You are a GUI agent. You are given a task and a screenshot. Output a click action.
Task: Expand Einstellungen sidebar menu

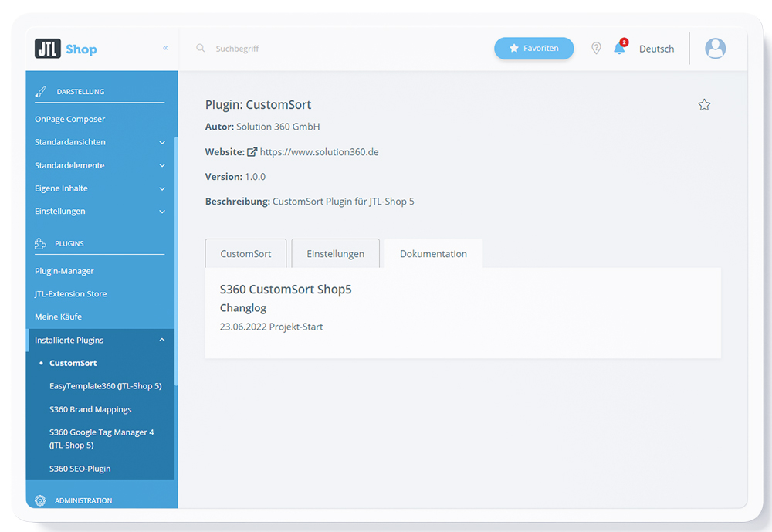(x=100, y=211)
